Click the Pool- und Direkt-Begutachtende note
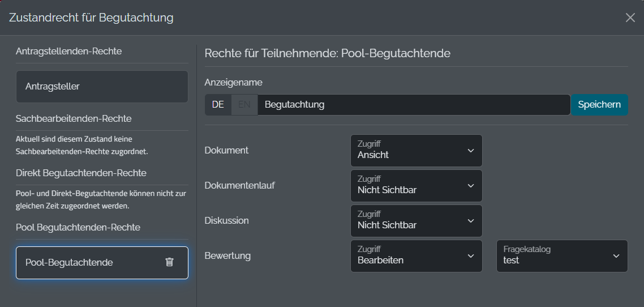The height and width of the screenshot is (307, 644). coord(101,200)
